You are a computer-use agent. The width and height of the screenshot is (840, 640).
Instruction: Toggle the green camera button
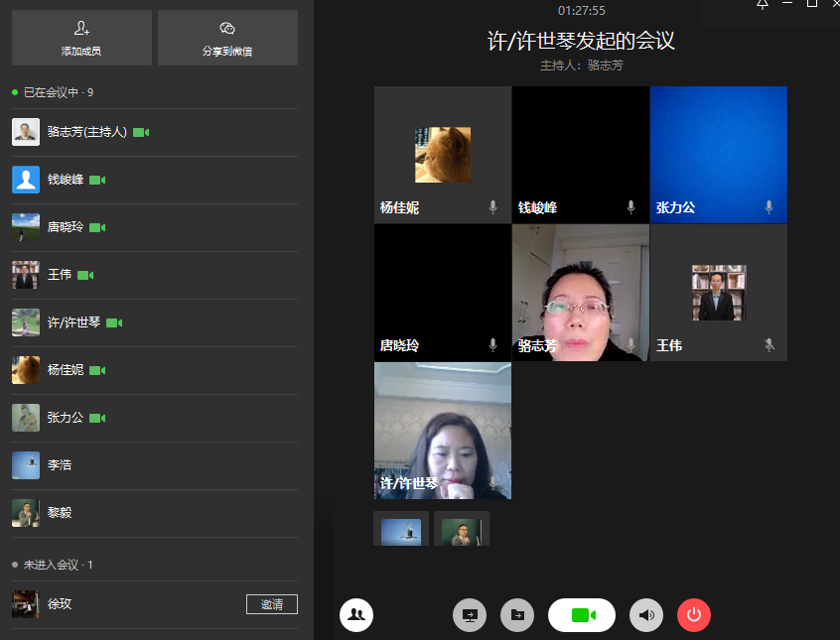click(582, 615)
